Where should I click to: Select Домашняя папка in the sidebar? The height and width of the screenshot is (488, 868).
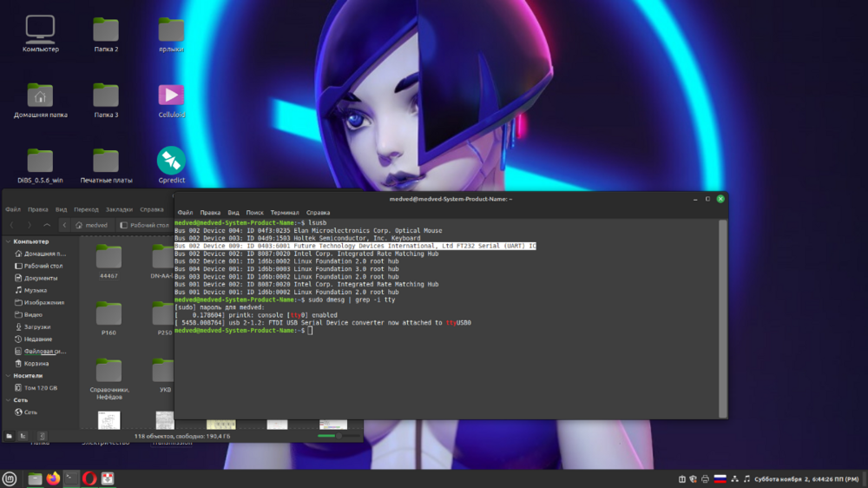[x=40, y=254]
